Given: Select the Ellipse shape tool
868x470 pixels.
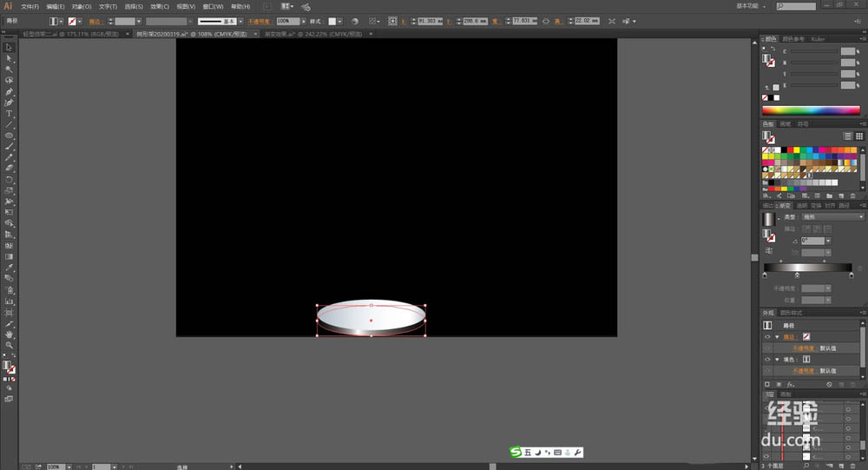Looking at the screenshot, I should 9,136.
